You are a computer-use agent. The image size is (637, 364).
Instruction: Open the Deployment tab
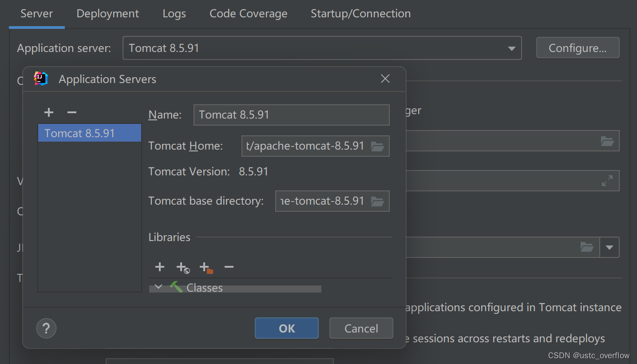point(107,14)
